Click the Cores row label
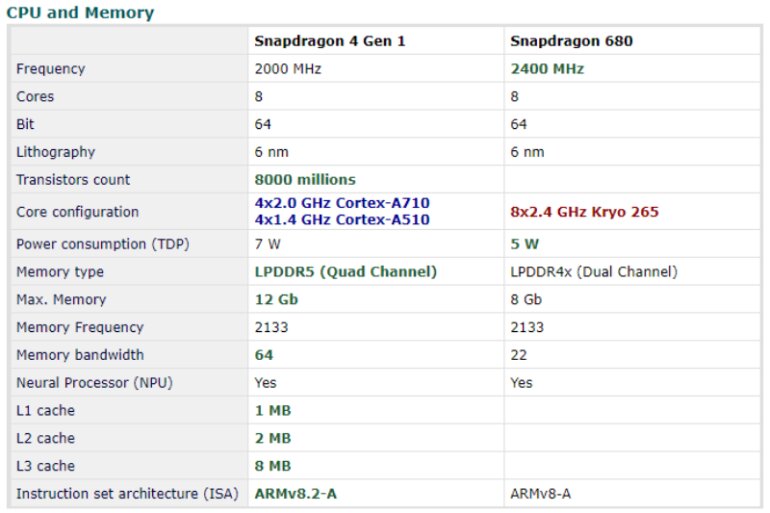The width and height of the screenshot is (770, 513). [35, 96]
